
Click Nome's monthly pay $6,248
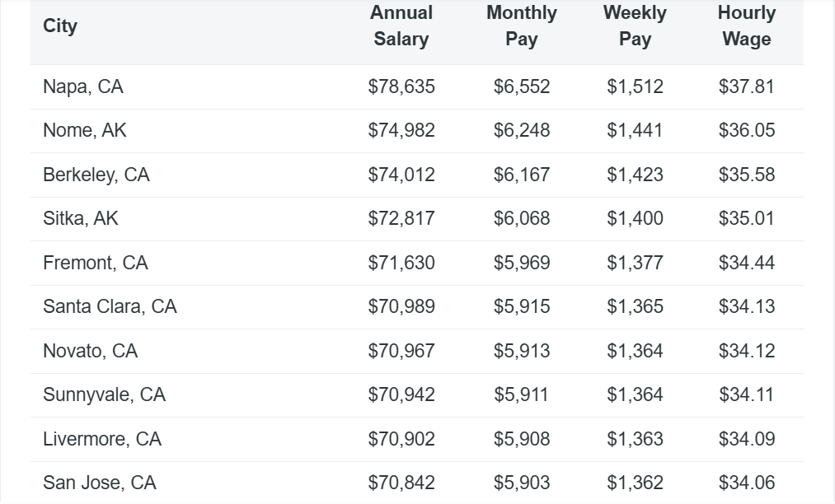click(x=522, y=130)
